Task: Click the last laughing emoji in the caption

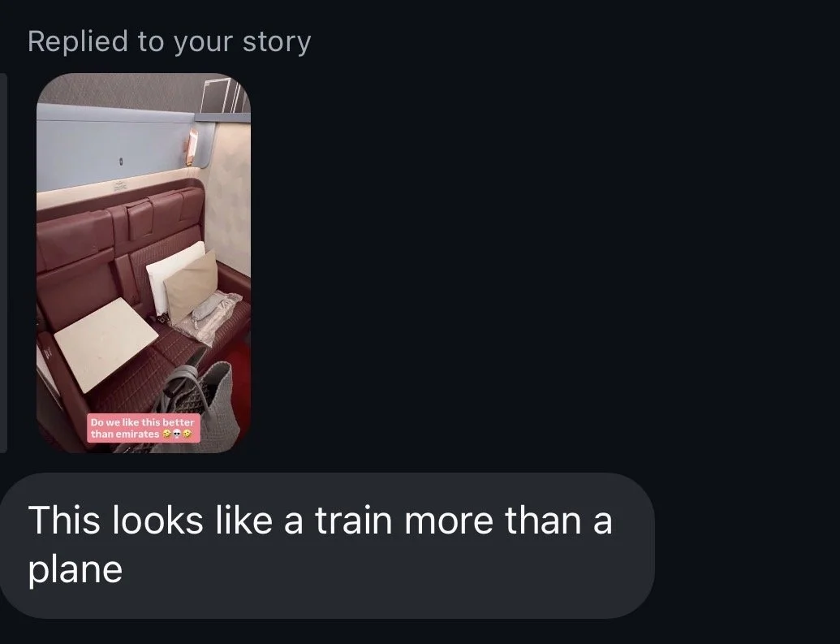Action: click(187, 434)
